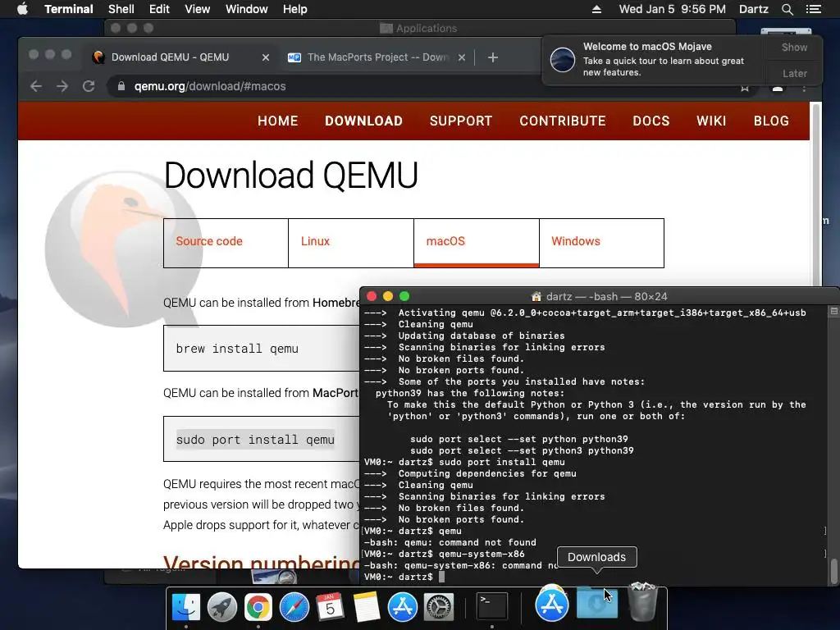Open Terminal from the Dock
Viewport: 840px width, 630px height.
pos(492,606)
